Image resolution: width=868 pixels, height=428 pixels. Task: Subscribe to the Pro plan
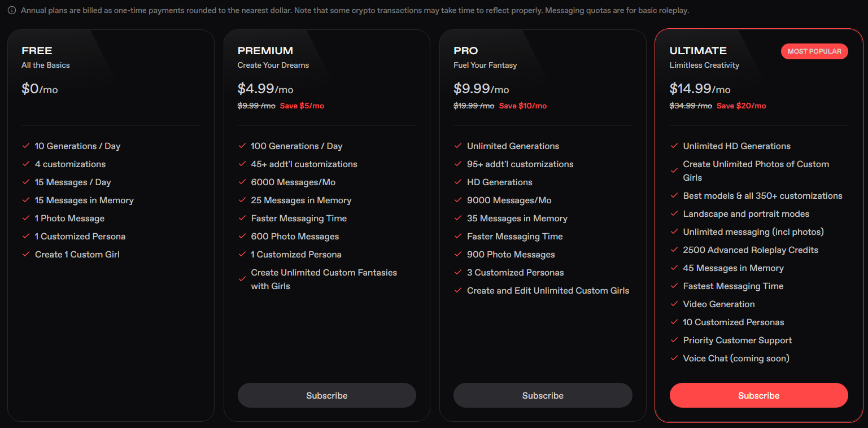coord(543,395)
